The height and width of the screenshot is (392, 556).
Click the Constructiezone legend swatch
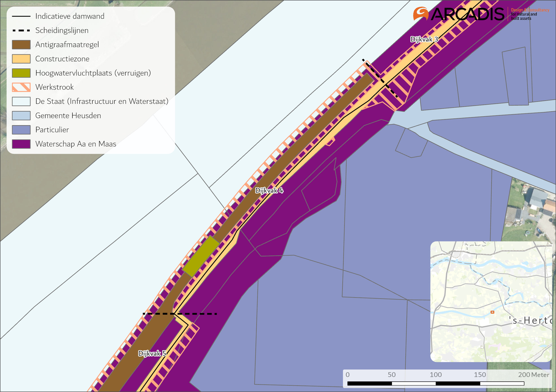pos(21,59)
